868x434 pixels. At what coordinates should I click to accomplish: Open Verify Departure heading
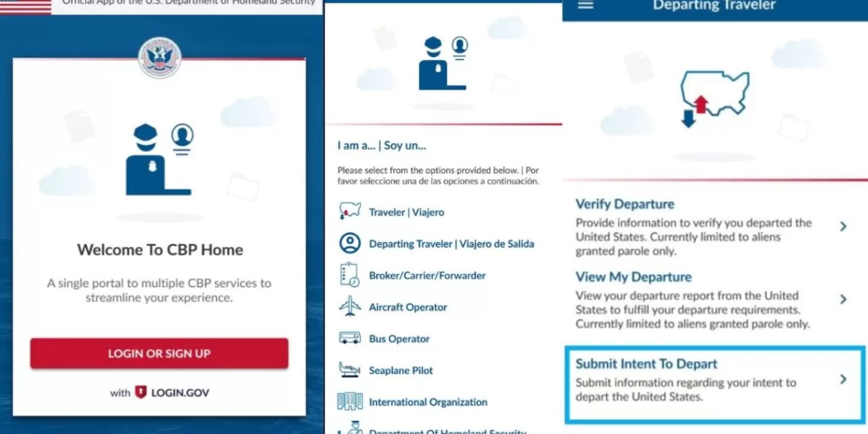pos(625,204)
